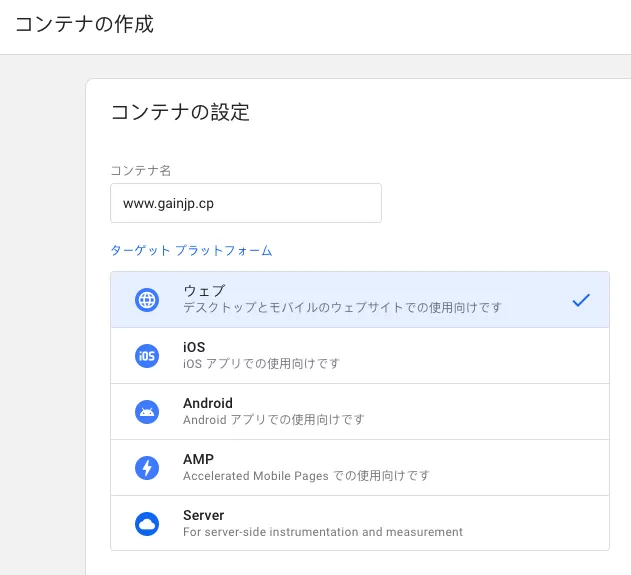Click the ウェブ description about desktop and mobile sites
Screen dimensions: 631x575
[x=342, y=307]
